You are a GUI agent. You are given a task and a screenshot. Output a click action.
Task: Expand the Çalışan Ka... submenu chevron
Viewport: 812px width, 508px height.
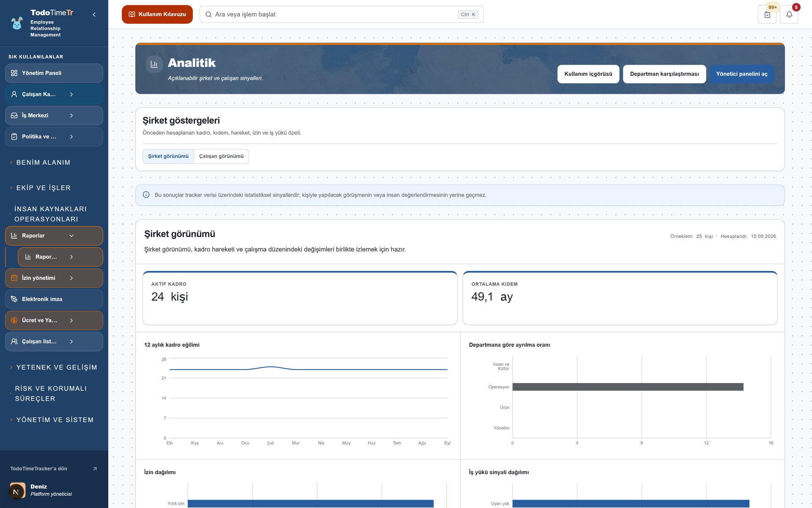pos(71,94)
